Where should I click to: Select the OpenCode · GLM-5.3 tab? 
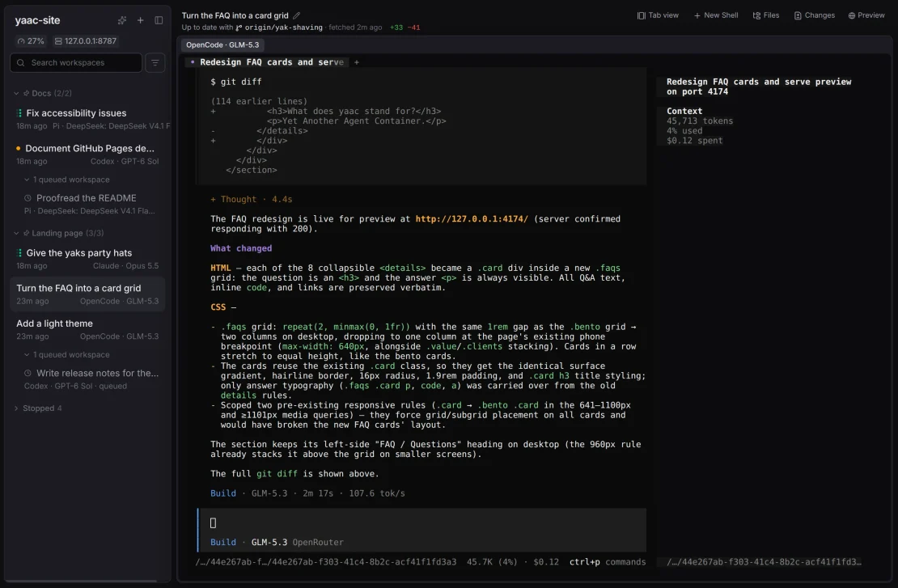(x=222, y=44)
